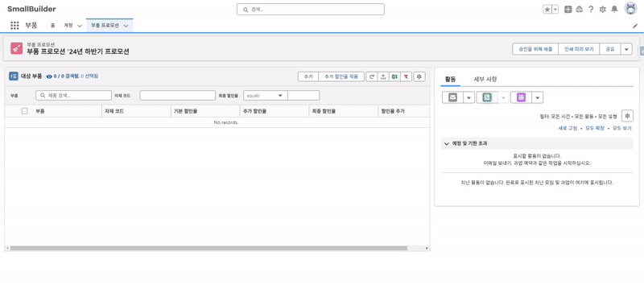Click the red clear filter icon
Viewport: 644px width, 305px height.
coord(407,76)
